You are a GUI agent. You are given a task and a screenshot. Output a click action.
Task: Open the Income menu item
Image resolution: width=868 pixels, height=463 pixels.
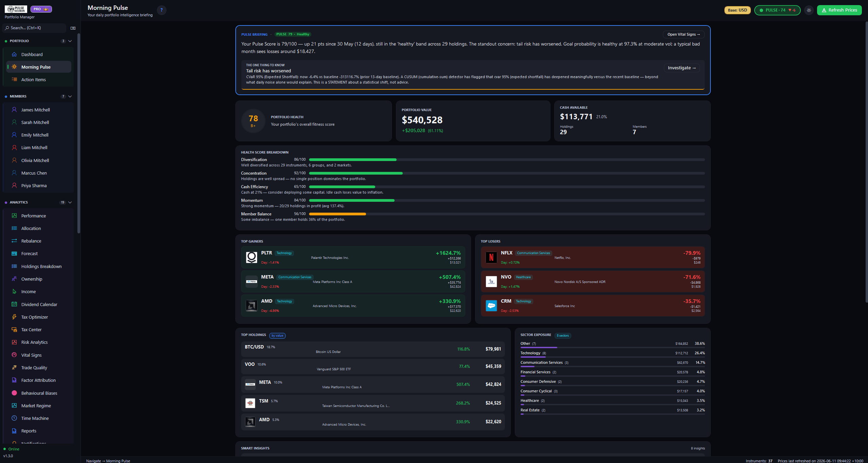[x=38, y=291]
